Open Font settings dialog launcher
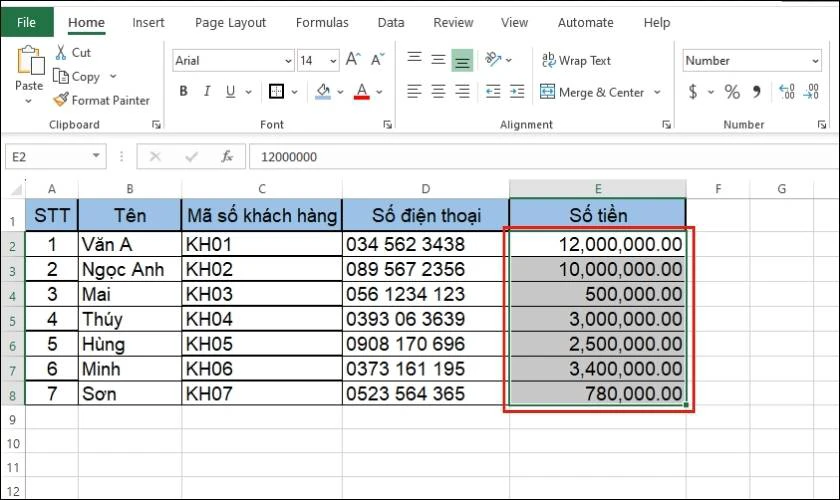 (387, 125)
